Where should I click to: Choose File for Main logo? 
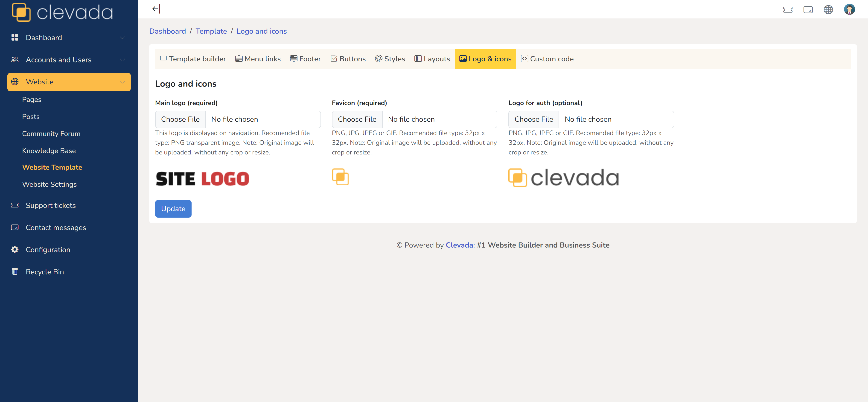[180, 119]
